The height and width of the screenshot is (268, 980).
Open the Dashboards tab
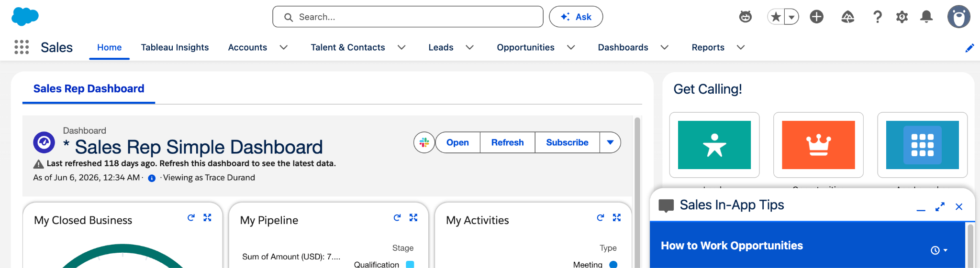click(623, 47)
